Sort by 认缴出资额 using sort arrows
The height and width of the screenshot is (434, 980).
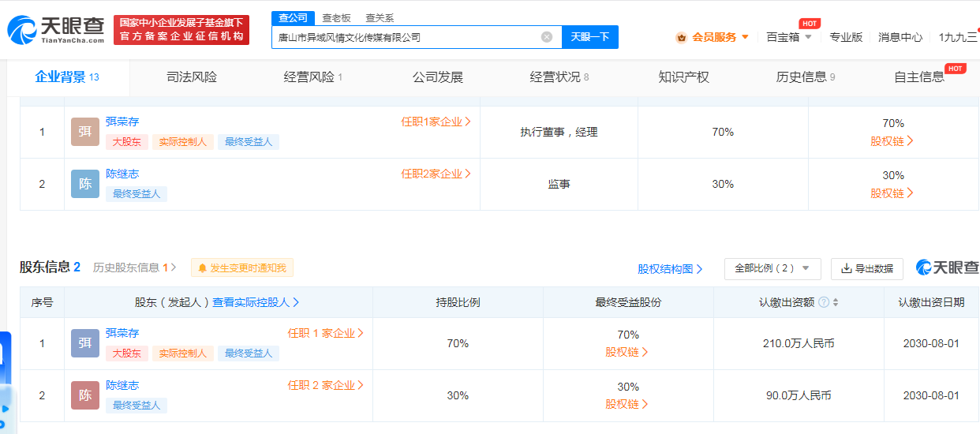click(836, 302)
